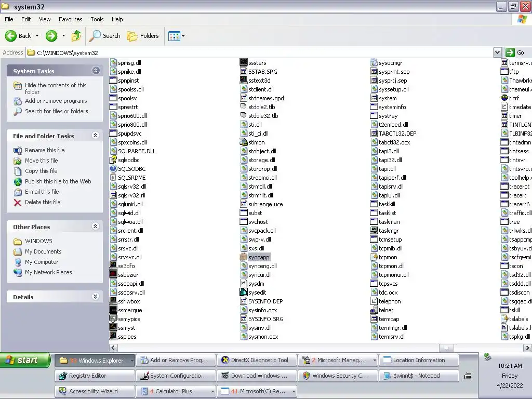Select the sstext3d screensaver icon
Image resolution: width=532 pixels, height=399 pixels.
243,81
